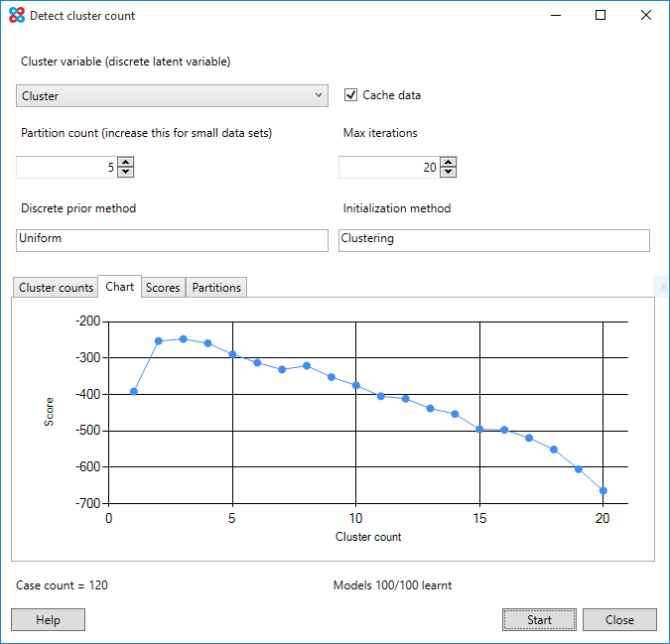The height and width of the screenshot is (644, 670).
Task: Click the Max iterations value field
Action: click(x=388, y=168)
